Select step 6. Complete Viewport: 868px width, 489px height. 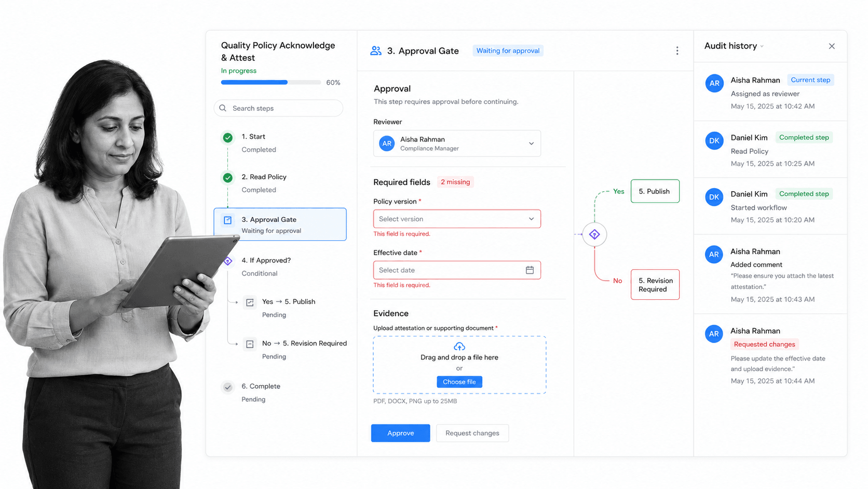coord(280,392)
